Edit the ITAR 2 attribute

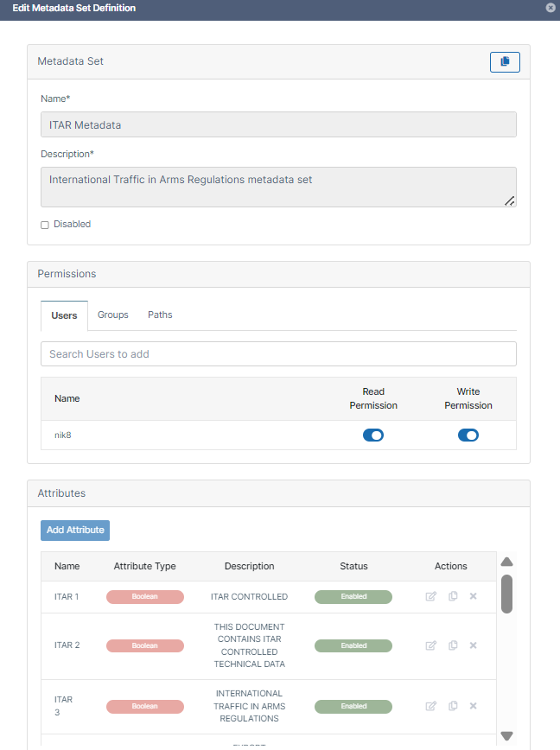(431, 645)
